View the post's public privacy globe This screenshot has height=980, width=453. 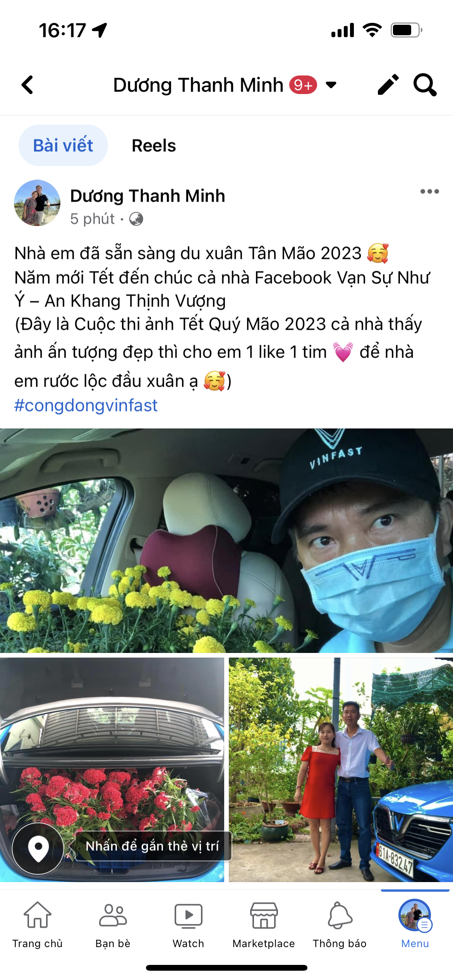[136, 219]
